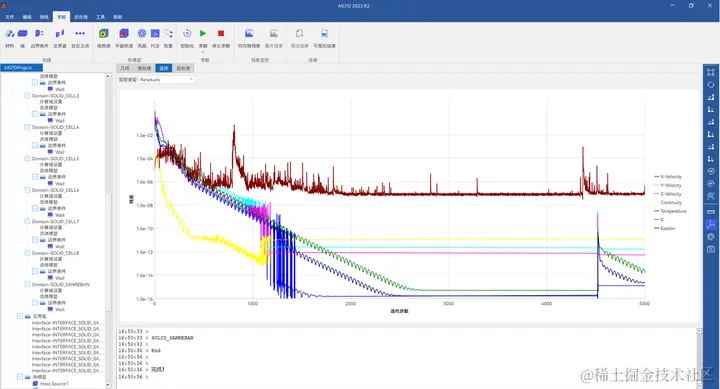This screenshot has width=720, height=389.
Task: Collapse the Domain-SOLID_SANREBAN tree node
Action: click(27, 284)
